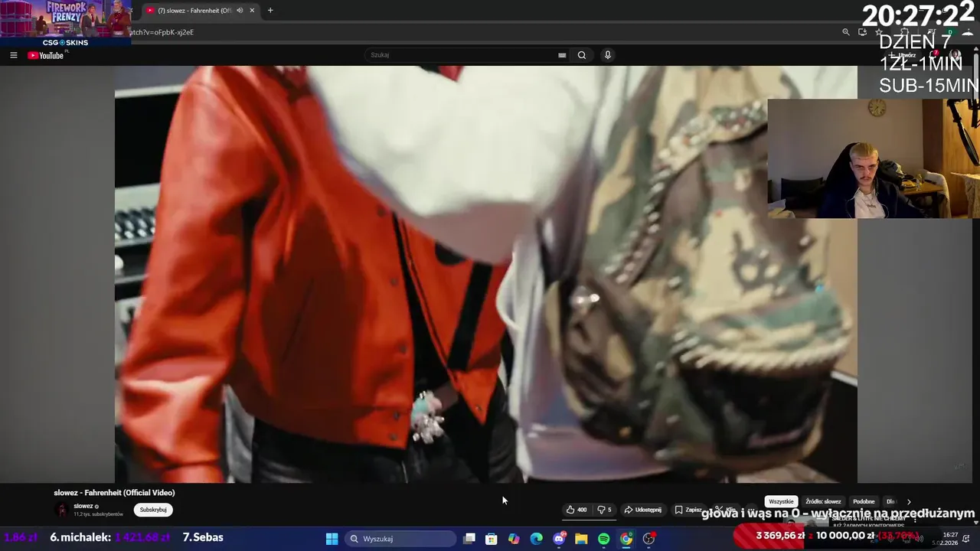The height and width of the screenshot is (551, 980).
Task: Open the YouTube hamburger guide menu
Action: pyautogui.click(x=13, y=55)
